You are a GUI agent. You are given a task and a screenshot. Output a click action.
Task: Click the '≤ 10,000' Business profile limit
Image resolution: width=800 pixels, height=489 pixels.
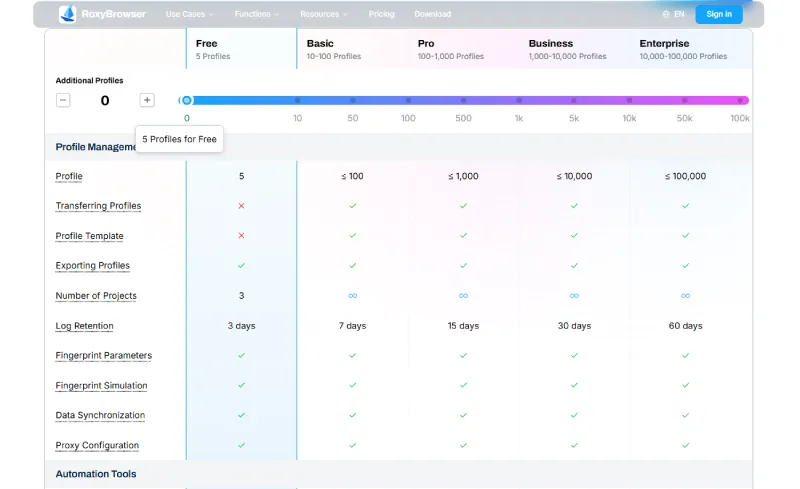[574, 176]
